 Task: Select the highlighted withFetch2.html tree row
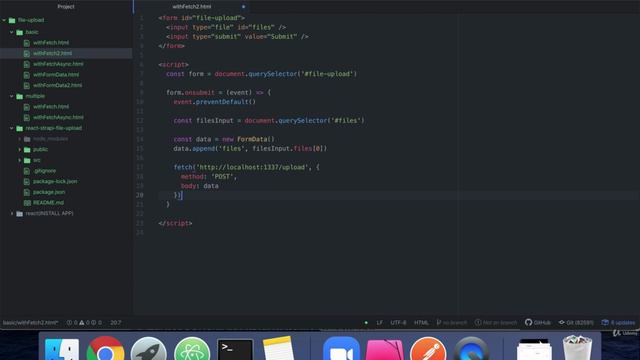click(66, 53)
